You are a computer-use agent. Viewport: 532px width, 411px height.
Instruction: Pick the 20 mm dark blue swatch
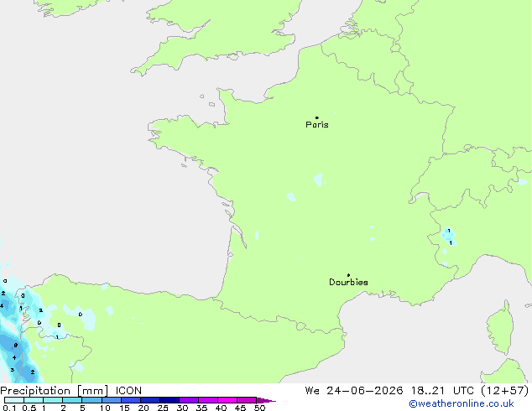coord(150,400)
